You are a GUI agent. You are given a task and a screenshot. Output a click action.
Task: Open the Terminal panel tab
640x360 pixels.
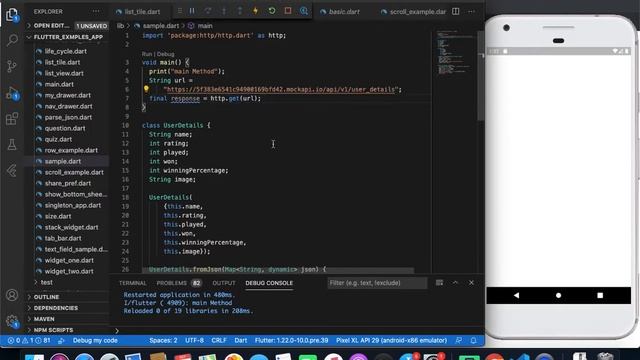(x=132, y=283)
